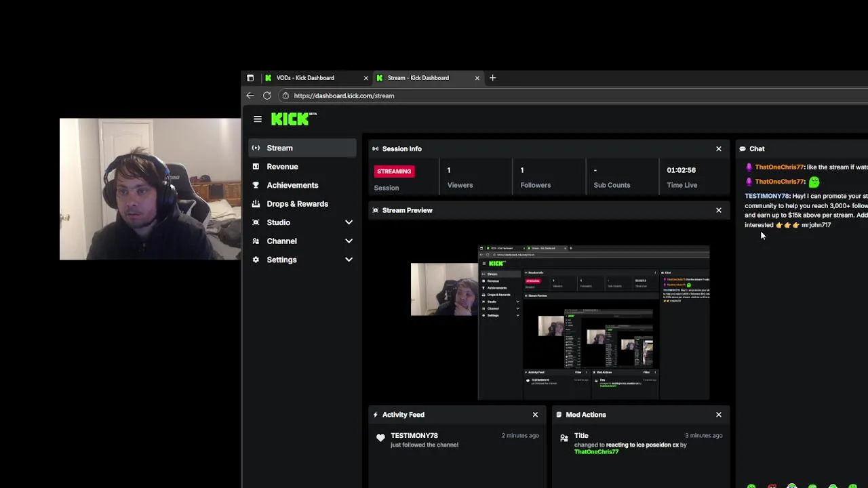Viewport: 868px width, 488px height.
Task: Open Revenue in the sidebar
Action: [x=302, y=167]
